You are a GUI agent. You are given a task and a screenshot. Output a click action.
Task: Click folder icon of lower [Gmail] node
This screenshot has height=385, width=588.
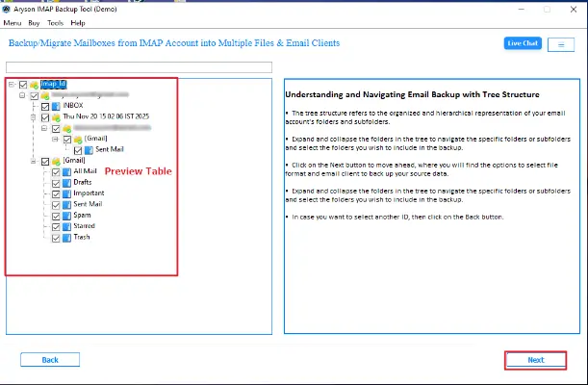(56, 162)
